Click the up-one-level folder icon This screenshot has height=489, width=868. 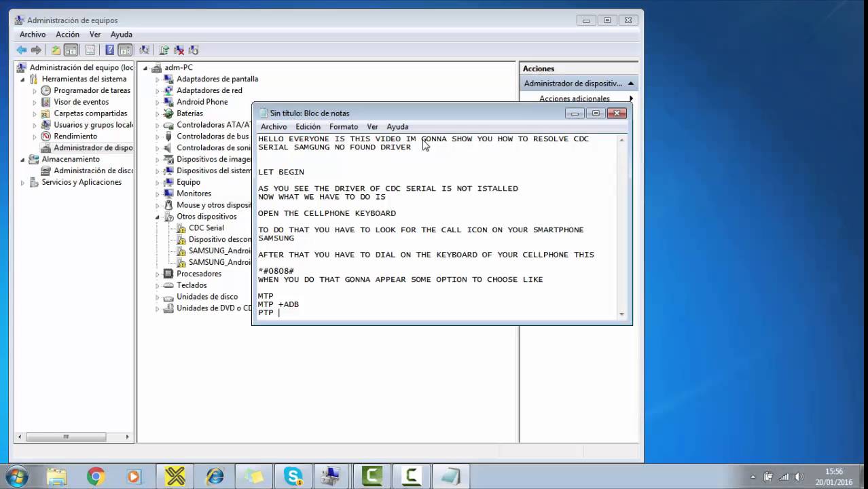click(56, 50)
